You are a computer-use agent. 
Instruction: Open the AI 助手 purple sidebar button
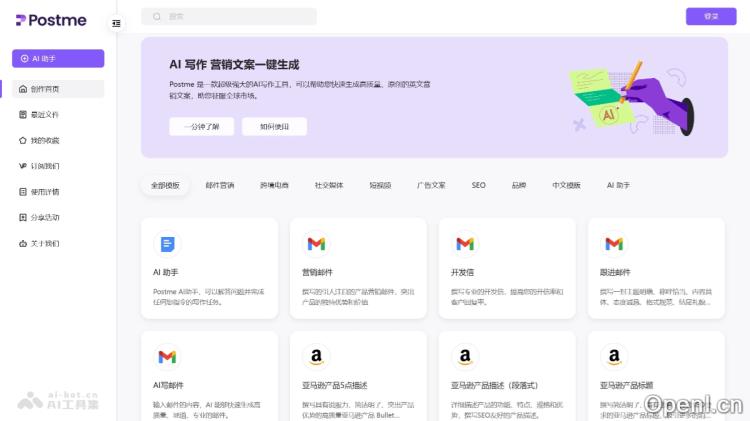pos(58,59)
